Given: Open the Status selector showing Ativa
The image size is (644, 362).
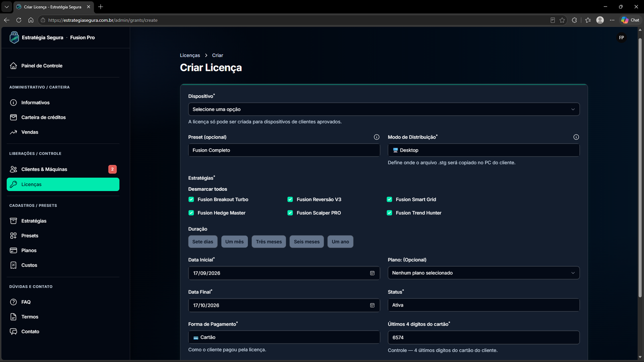Looking at the screenshot, I should [x=483, y=305].
